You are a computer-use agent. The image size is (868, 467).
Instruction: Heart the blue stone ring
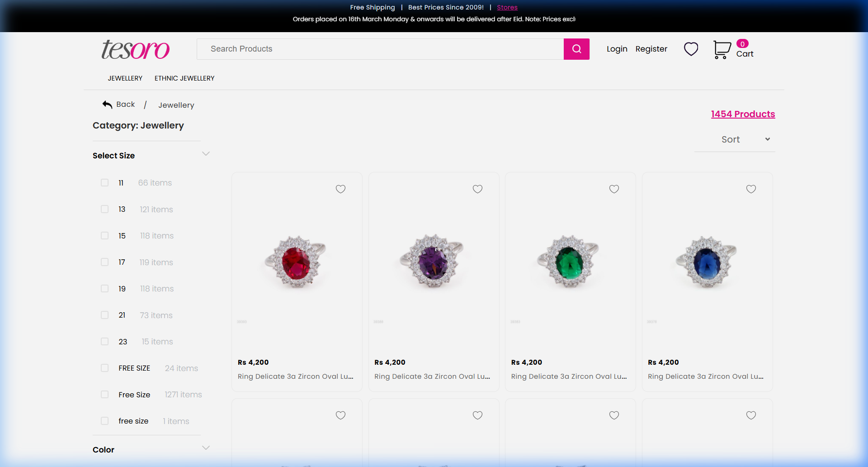coord(751,189)
